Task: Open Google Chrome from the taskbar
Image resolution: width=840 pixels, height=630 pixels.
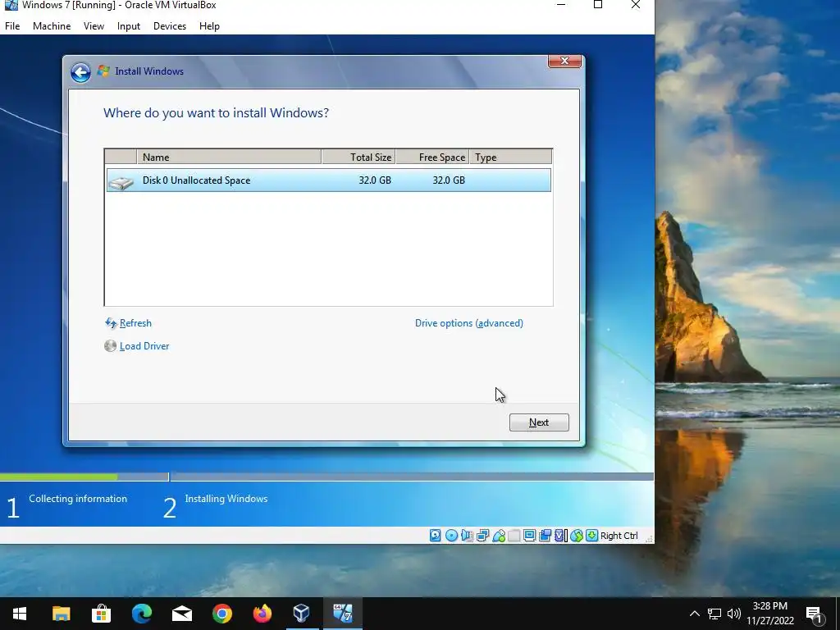Action: coord(221,614)
